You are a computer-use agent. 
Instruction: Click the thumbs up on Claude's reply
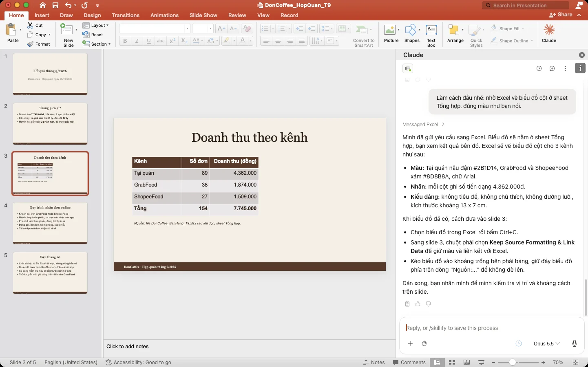[x=418, y=304]
